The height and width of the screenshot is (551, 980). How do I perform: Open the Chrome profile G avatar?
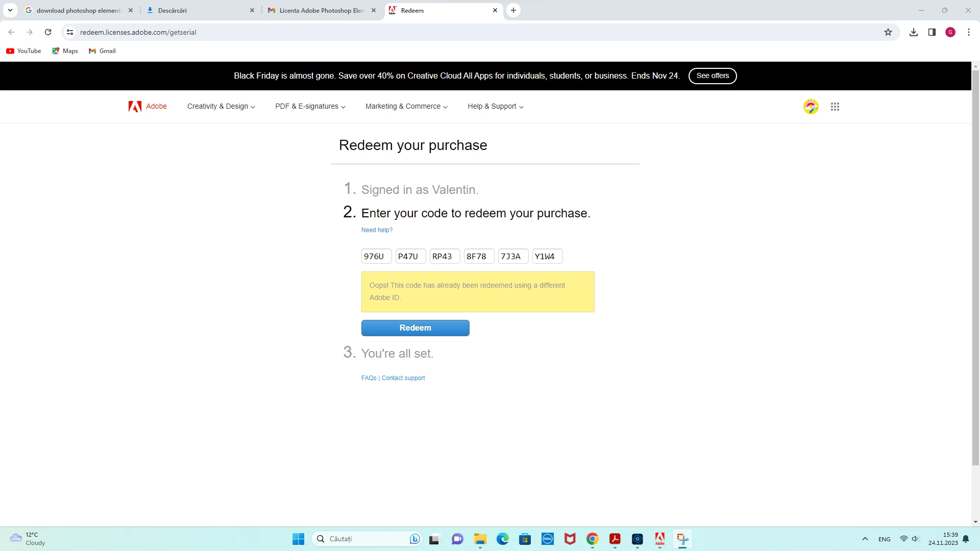950,32
